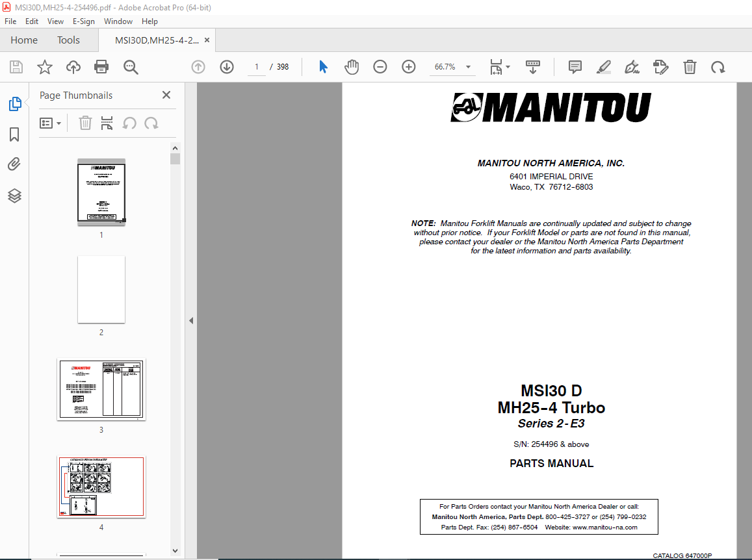Click the Save file icon
This screenshot has height=560, width=752.
(16, 67)
